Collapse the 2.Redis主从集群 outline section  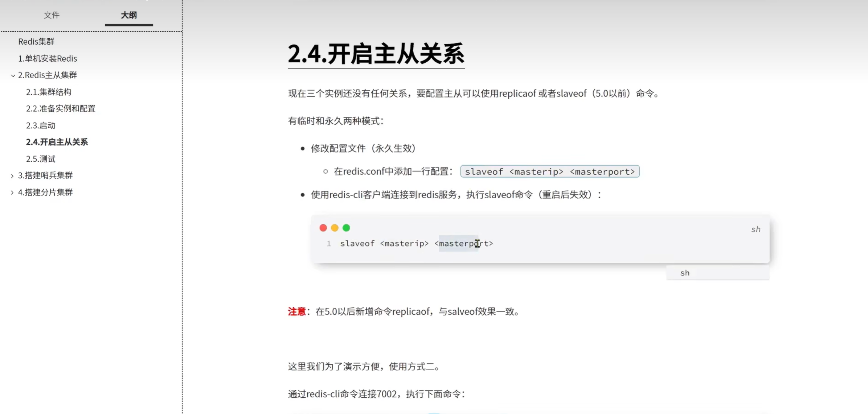click(x=13, y=75)
